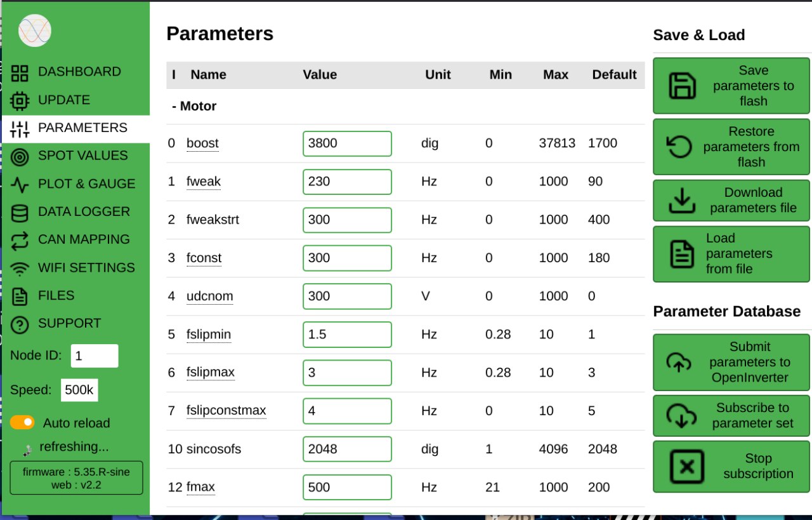This screenshot has width=812, height=520.
Task: Click the Update chip icon
Action: coord(20,100)
